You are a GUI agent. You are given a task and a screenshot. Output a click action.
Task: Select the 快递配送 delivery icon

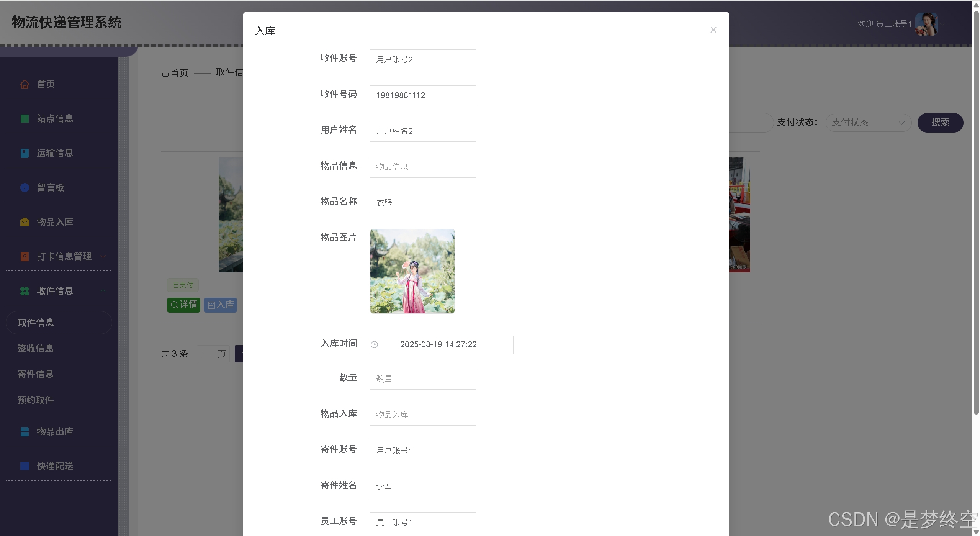25,466
